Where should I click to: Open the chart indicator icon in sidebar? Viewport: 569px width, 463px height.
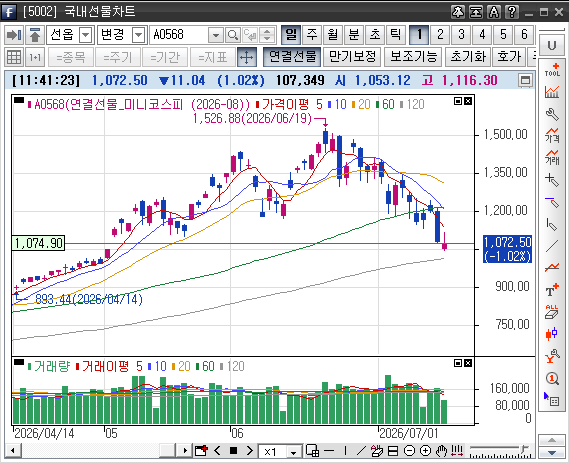tap(552, 92)
